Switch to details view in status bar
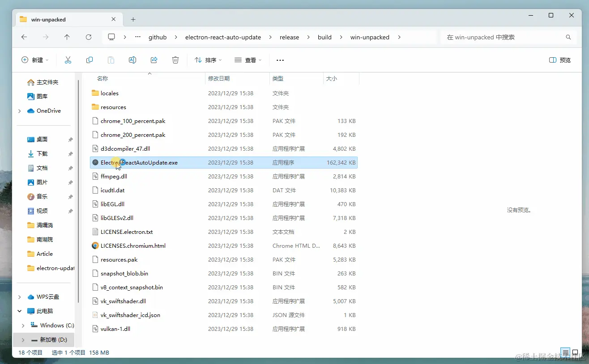 [566, 352]
